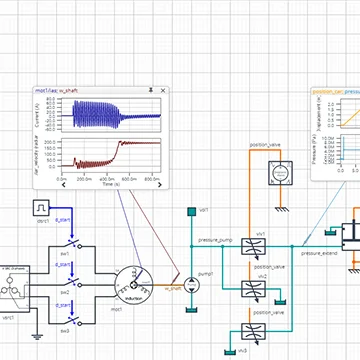The image size is (360, 360).
Task: Select the induction motor mot1 symbol
Action: [134, 285]
